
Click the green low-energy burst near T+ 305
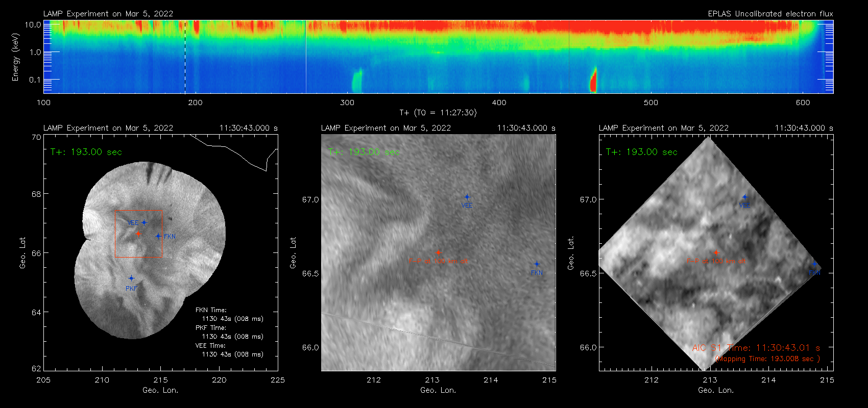click(x=356, y=81)
